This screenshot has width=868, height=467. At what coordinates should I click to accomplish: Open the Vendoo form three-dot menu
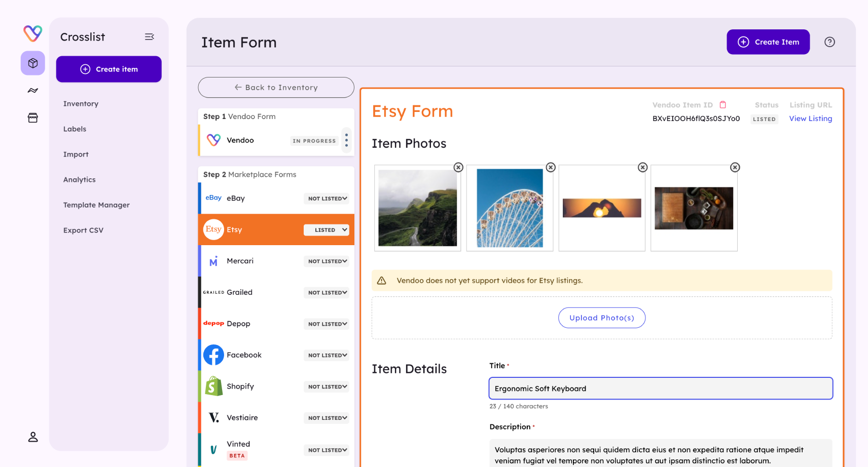[x=346, y=140]
